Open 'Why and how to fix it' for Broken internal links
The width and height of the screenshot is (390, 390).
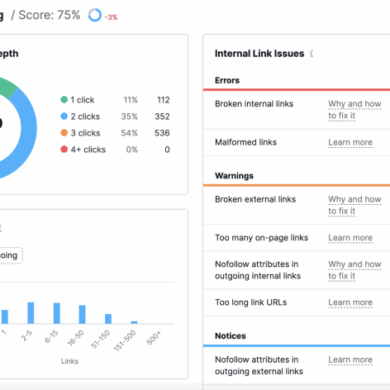click(354, 110)
